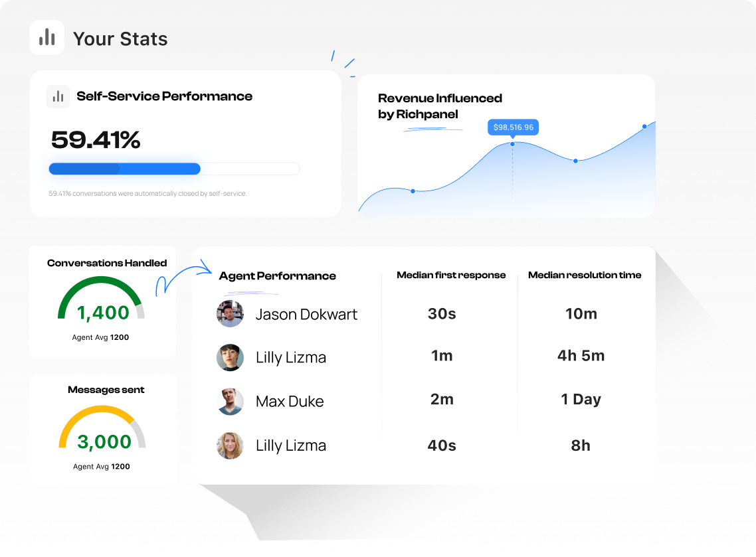
Task: Click the Your Stats title
Action: coord(120,39)
